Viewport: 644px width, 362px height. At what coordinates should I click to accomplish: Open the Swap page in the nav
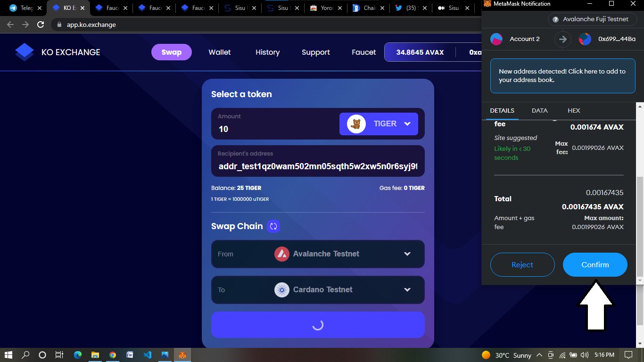click(x=172, y=52)
